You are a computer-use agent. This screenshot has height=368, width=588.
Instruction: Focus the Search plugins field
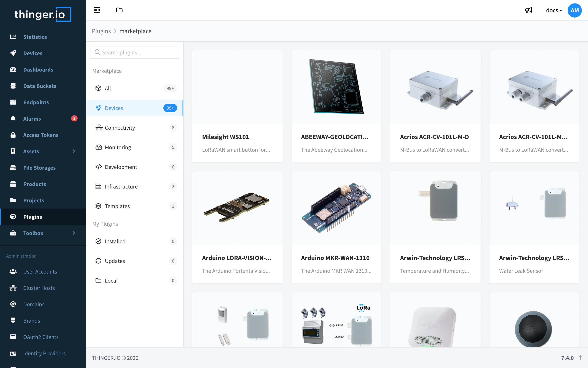click(x=135, y=52)
